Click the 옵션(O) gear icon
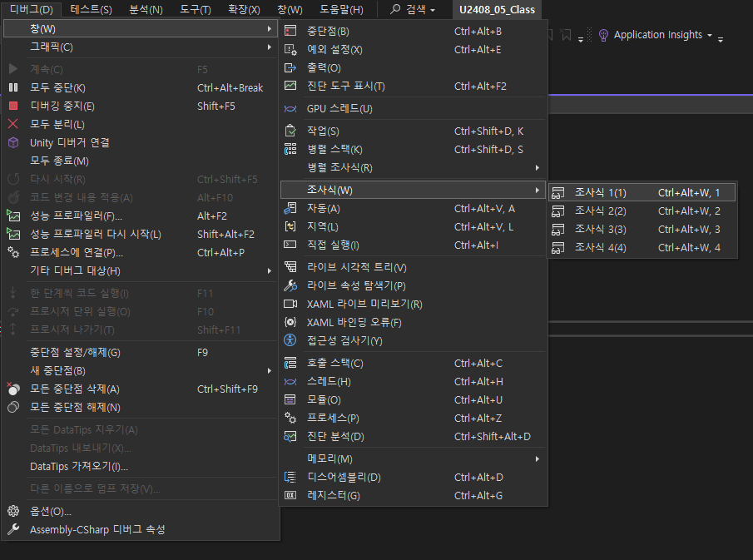 tap(13, 512)
